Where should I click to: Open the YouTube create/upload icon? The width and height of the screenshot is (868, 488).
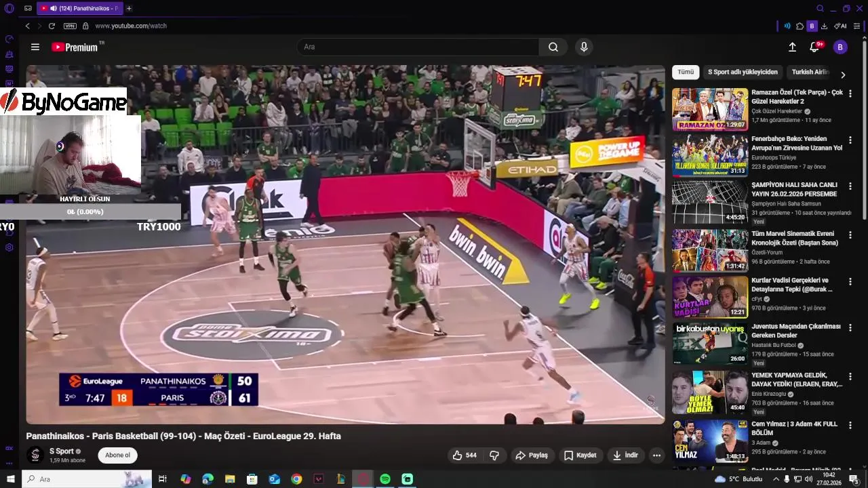792,47
